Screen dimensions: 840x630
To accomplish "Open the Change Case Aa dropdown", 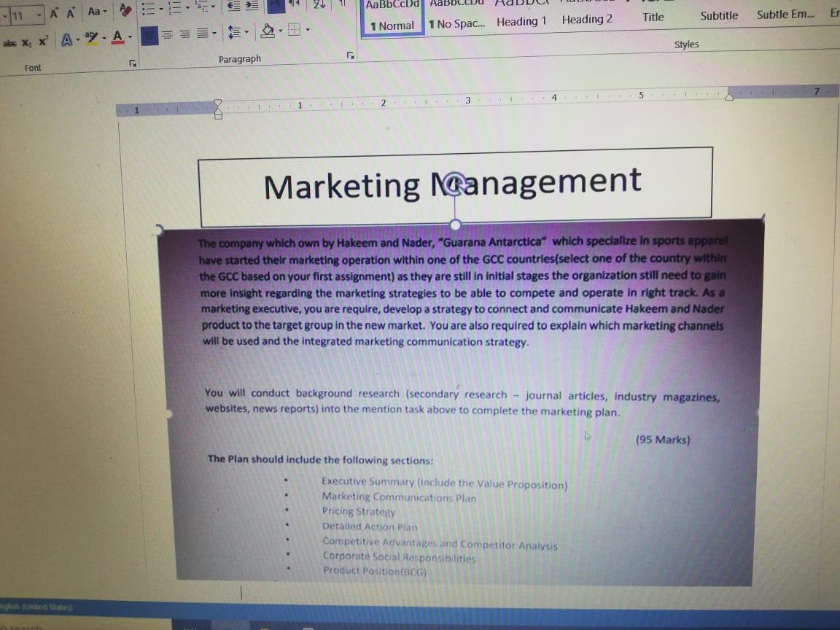I will click(x=97, y=11).
